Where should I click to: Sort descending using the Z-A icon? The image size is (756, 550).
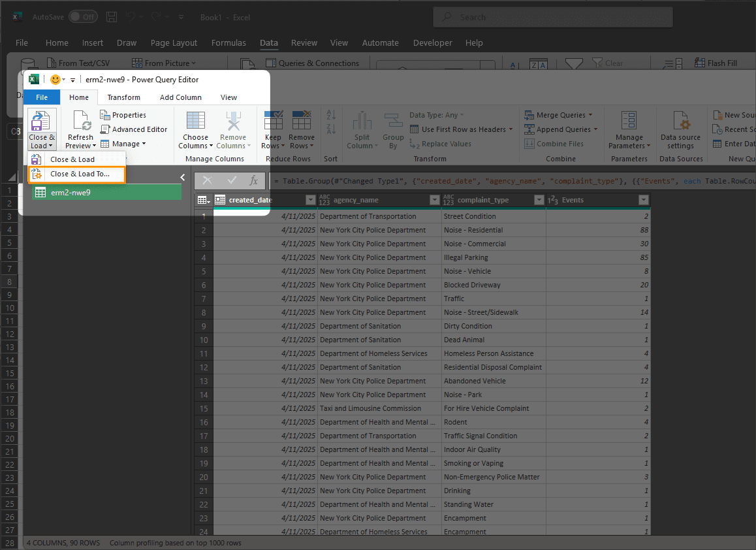click(x=331, y=129)
